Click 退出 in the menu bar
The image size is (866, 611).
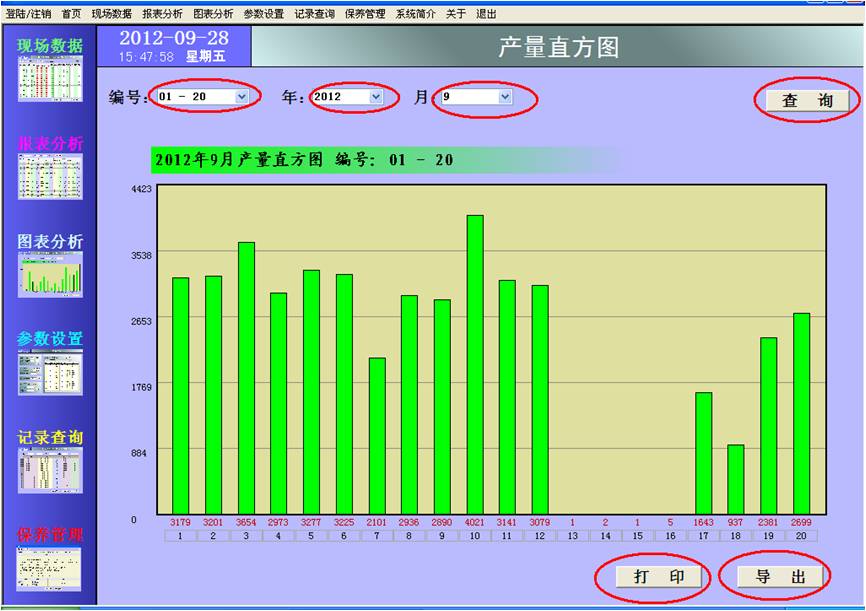[486, 14]
